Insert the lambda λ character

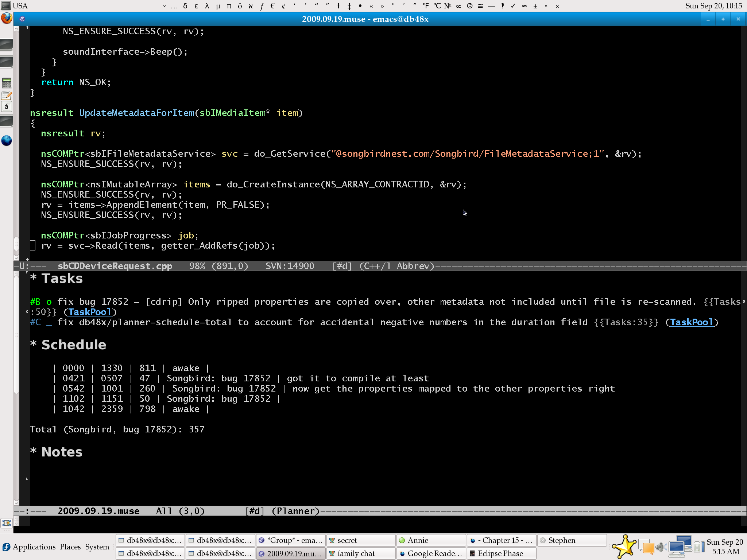(207, 6)
